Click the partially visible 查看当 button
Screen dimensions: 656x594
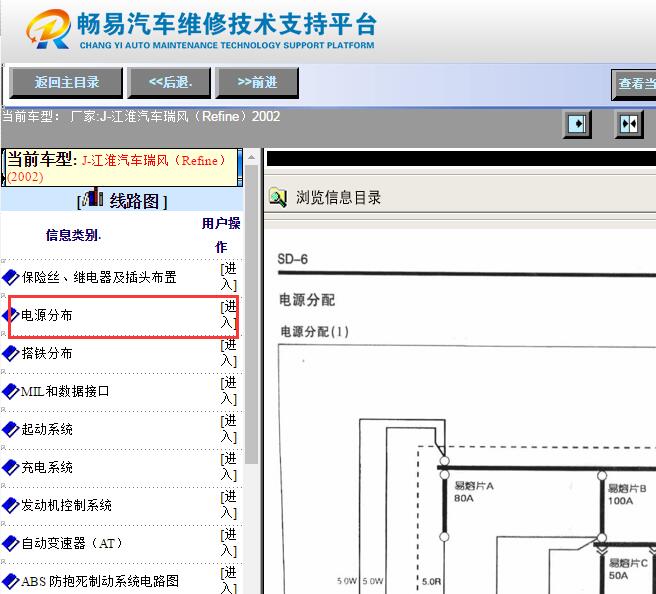click(634, 84)
